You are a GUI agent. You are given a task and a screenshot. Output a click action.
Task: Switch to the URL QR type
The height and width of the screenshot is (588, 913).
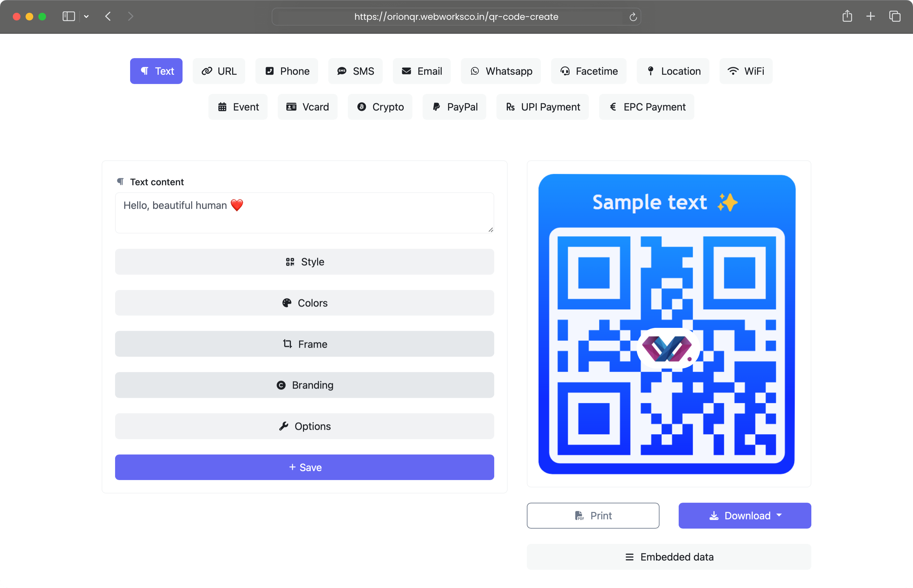(219, 71)
